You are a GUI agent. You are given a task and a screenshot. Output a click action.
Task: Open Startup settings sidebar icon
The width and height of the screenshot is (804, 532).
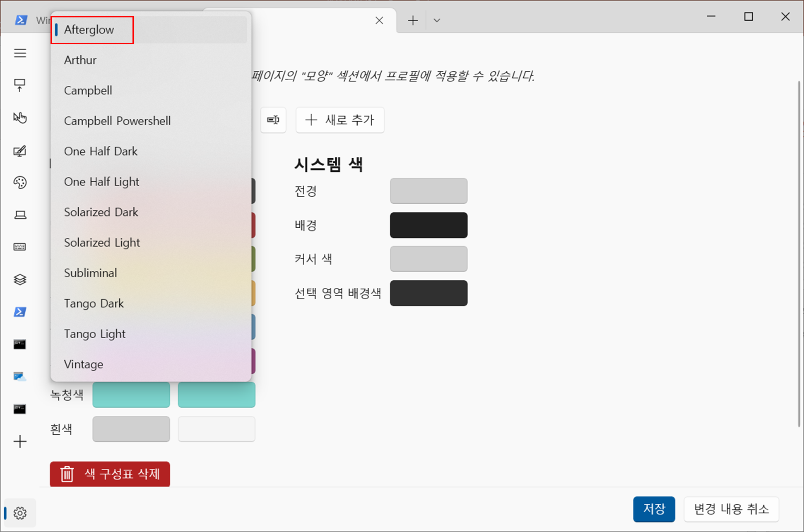coord(20,85)
